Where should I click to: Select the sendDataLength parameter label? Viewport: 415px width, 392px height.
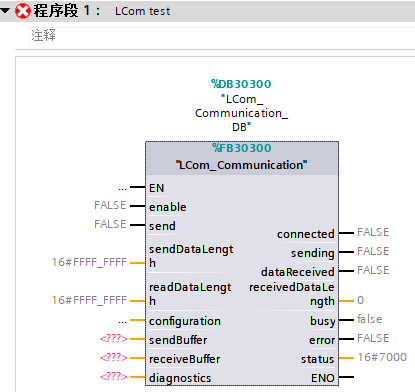click(x=191, y=256)
